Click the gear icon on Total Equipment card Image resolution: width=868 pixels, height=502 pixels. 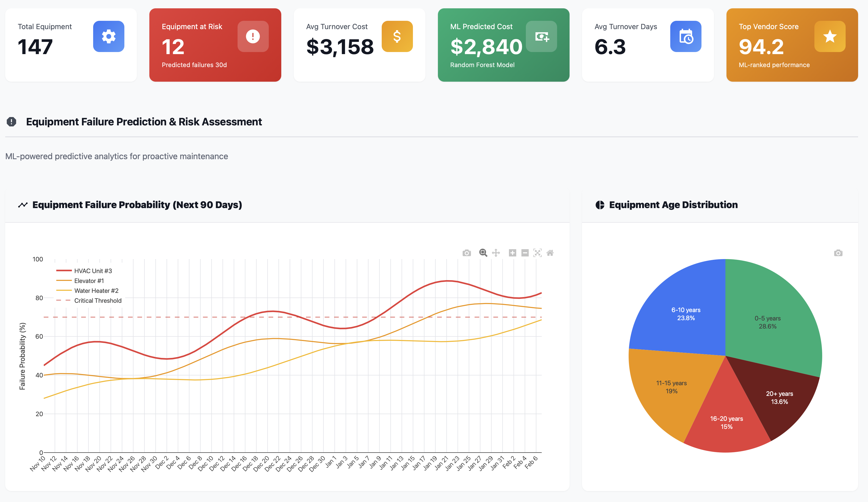click(x=108, y=36)
